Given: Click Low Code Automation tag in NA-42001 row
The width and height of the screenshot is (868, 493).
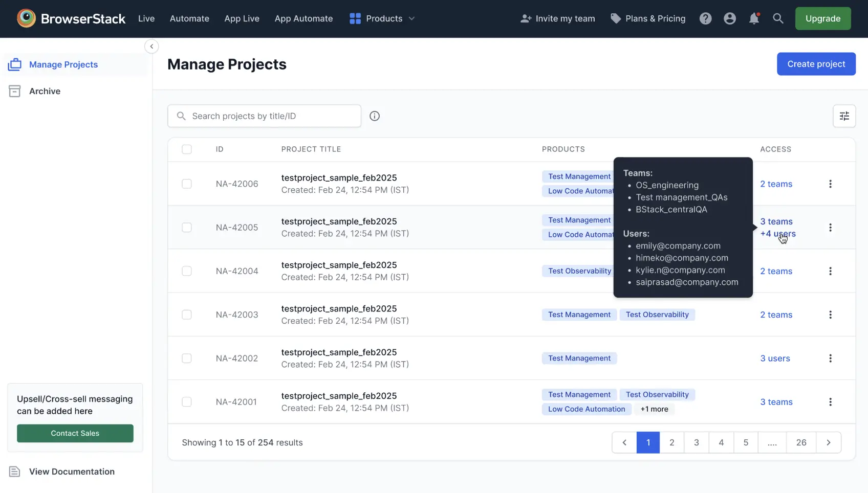Looking at the screenshot, I should point(587,409).
